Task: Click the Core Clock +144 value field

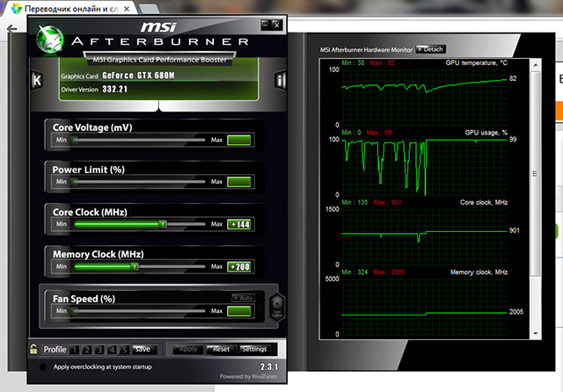Action: coord(239,224)
